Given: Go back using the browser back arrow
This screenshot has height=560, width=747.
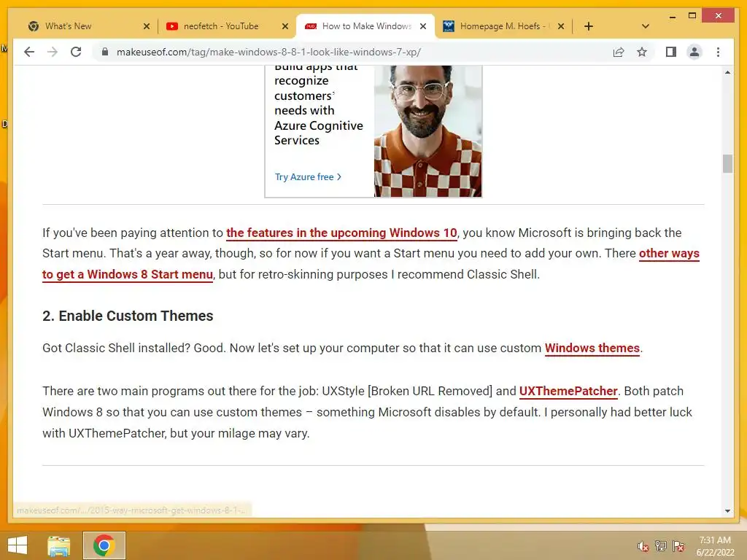Looking at the screenshot, I should click(29, 52).
